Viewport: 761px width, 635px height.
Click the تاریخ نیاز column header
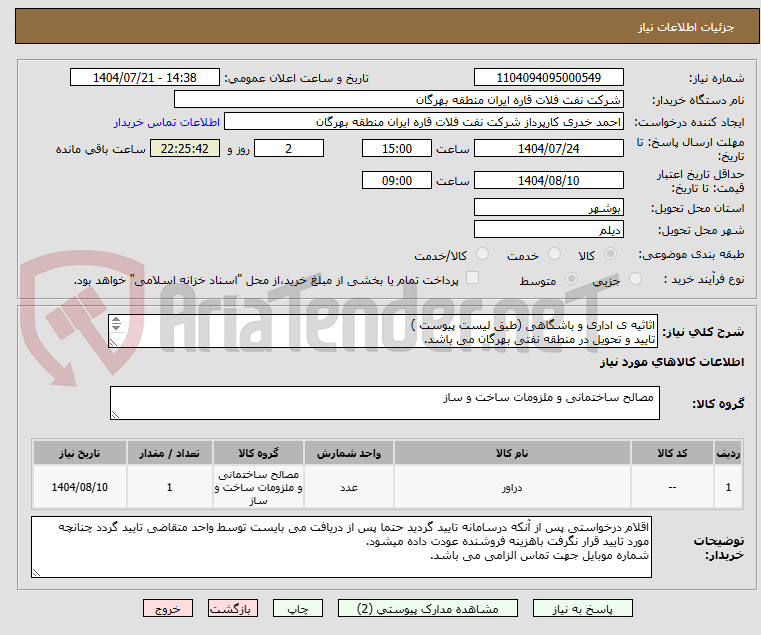[80, 453]
